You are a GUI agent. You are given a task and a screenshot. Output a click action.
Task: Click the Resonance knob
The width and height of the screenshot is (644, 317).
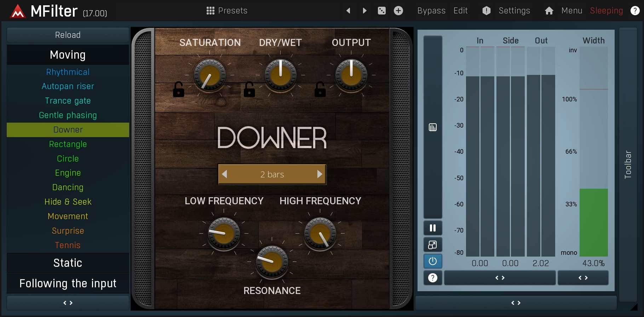point(272,262)
